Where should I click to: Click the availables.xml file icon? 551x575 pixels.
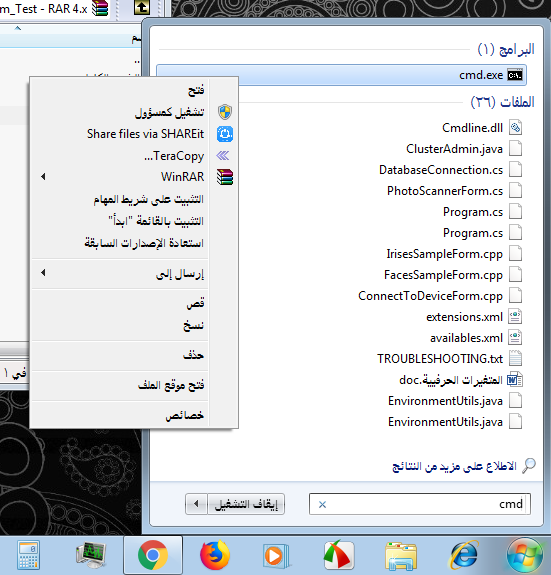(515, 337)
